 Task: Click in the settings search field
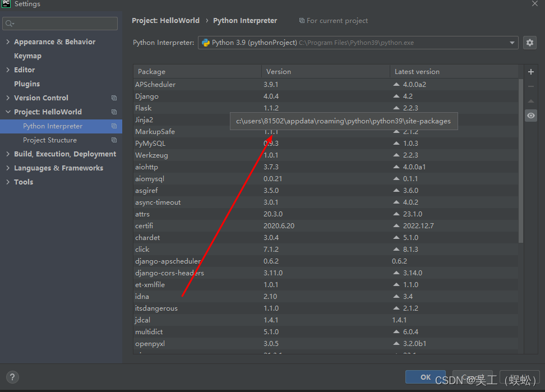coord(60,24)
